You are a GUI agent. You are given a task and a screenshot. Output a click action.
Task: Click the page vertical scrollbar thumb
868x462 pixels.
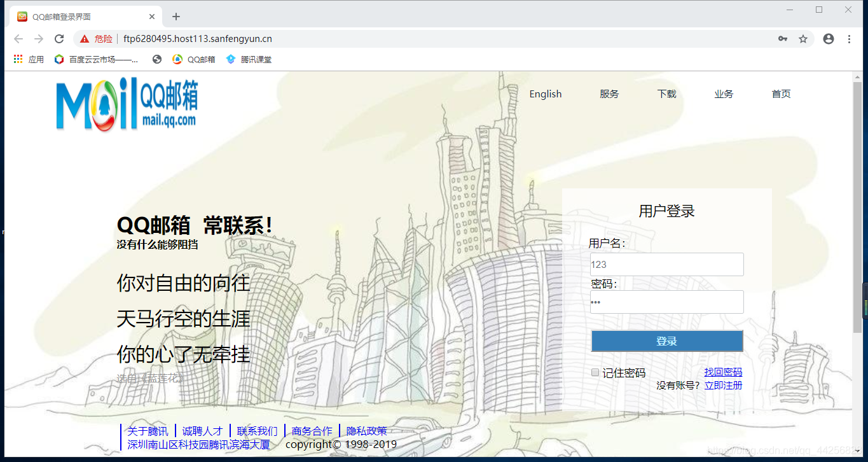tap(857, 207)
